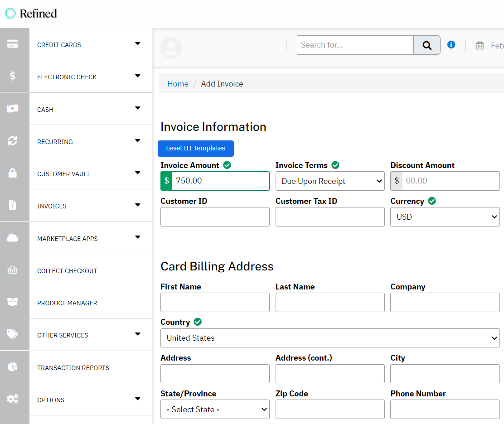The width and height of the screenshot is (504, 424).
Task: Expand the Options menu arrow
Action: tap(138, 399)
